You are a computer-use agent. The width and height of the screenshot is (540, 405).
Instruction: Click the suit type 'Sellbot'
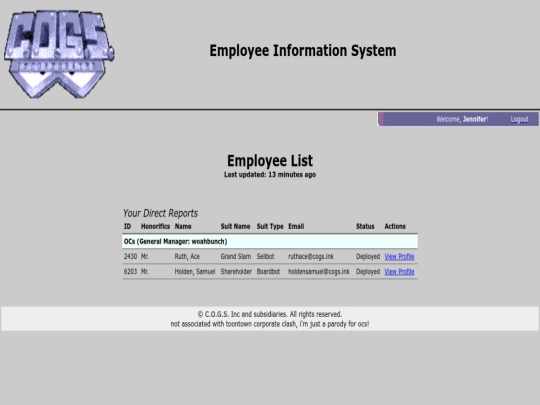(266, 257)
